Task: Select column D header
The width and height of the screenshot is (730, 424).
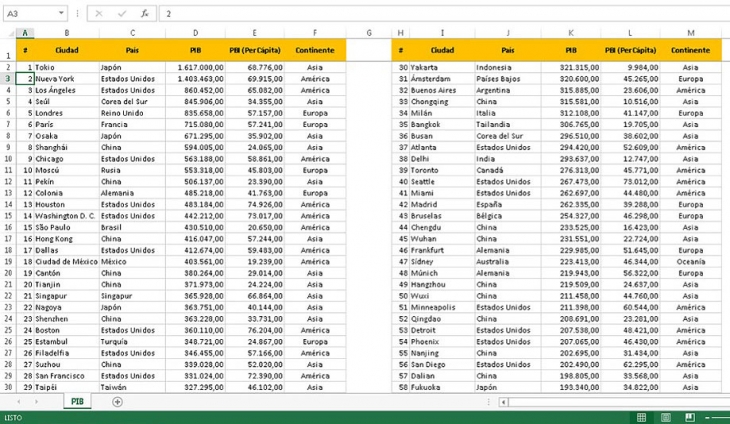Action: [195, 33]
